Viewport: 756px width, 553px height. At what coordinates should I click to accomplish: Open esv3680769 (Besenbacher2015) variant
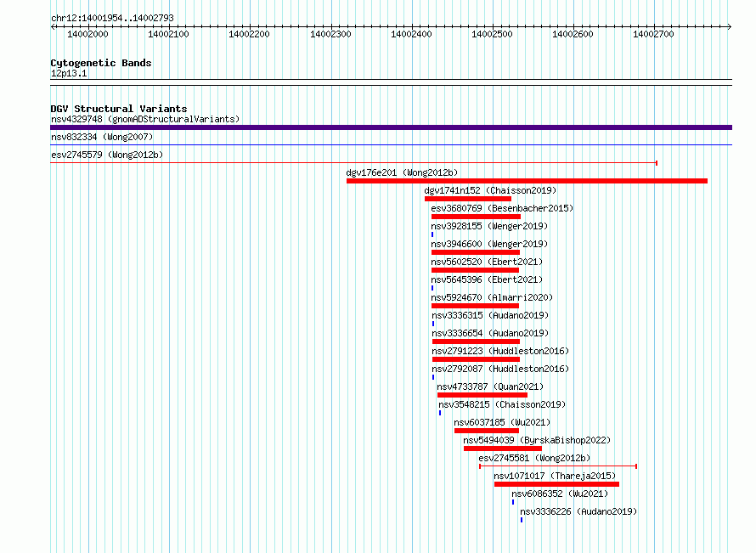[x=502, y=208]
